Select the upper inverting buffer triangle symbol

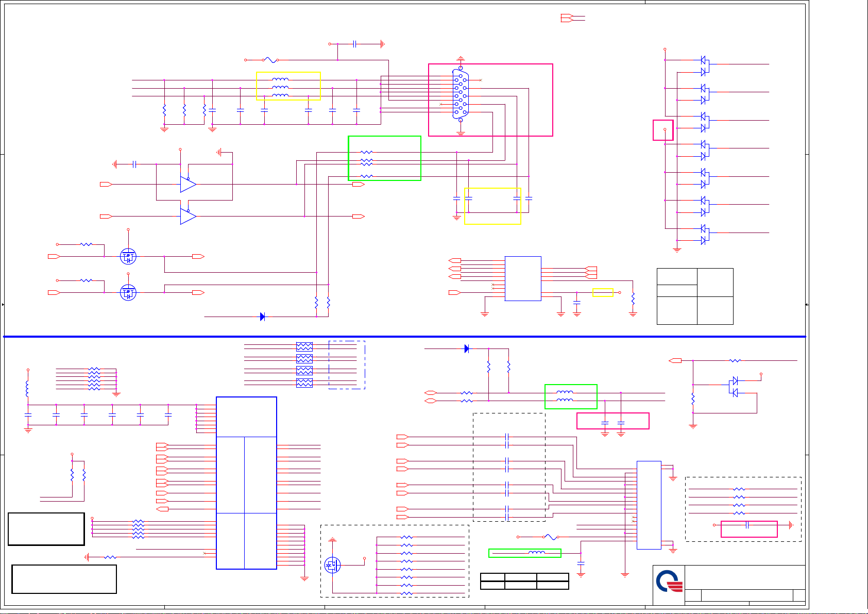pyautogui.click(x=188, y=184)
